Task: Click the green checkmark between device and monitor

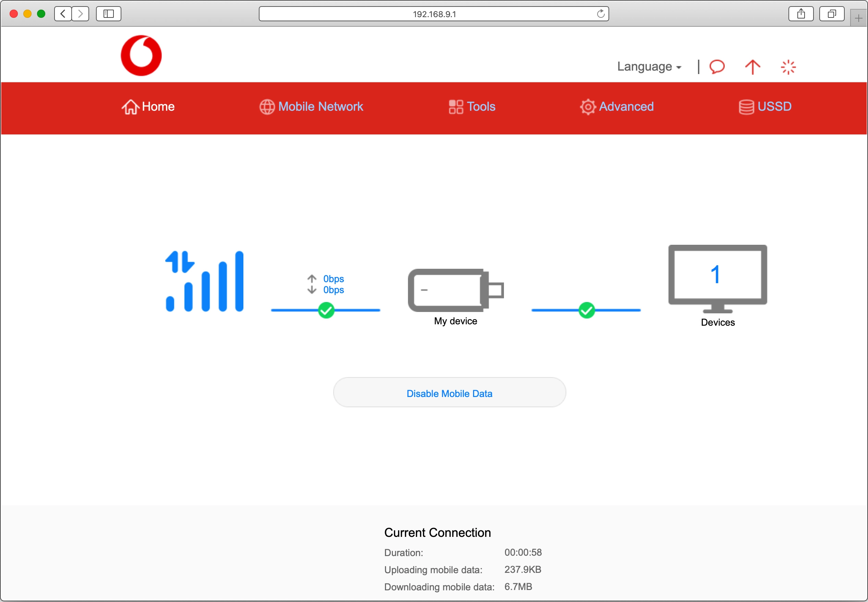Action: click(587, 310)
